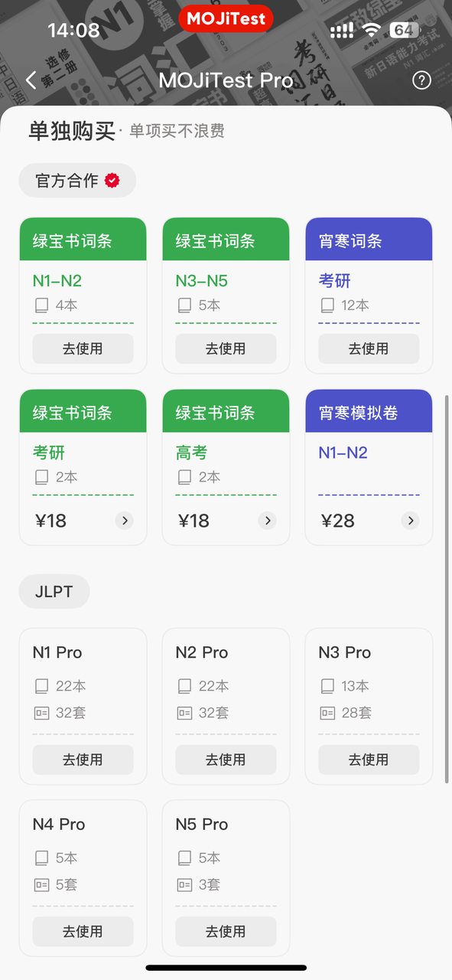Tap the book icon in N1 Pro card

tap(41, 686)
